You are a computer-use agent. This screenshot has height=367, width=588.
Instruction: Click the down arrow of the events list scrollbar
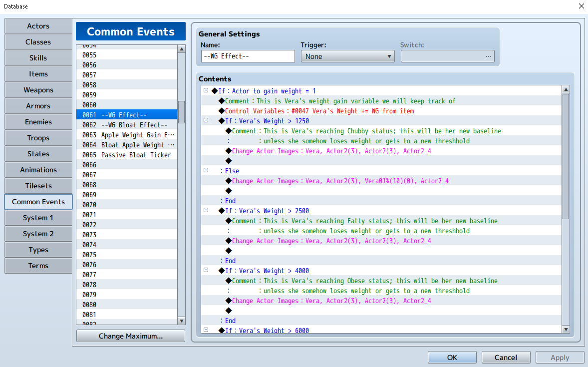coord(182,321)
